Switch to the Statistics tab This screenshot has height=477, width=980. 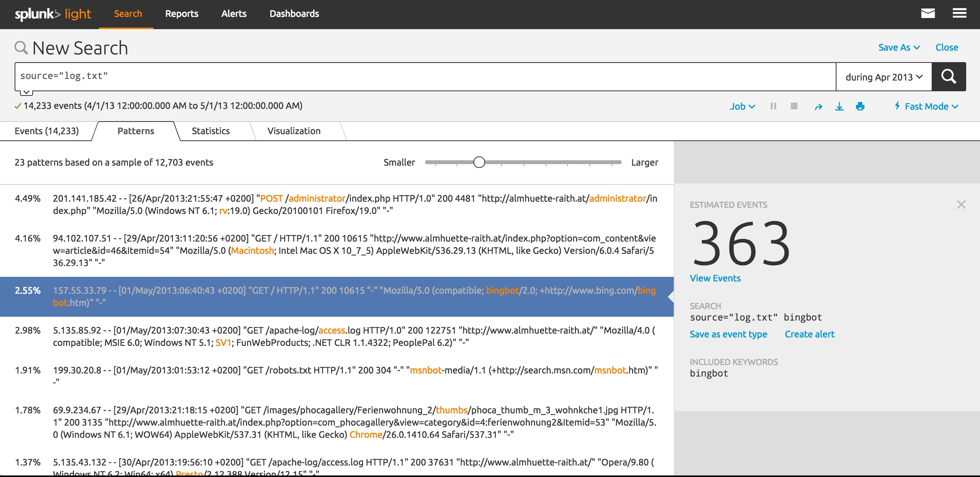pos(211,131)
